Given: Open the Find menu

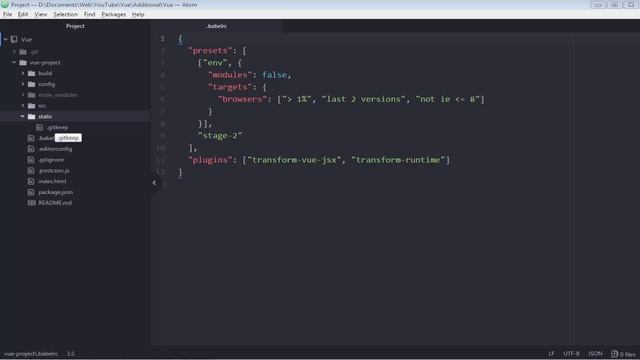Looking at the screenshot, I should tap(89, 14).
